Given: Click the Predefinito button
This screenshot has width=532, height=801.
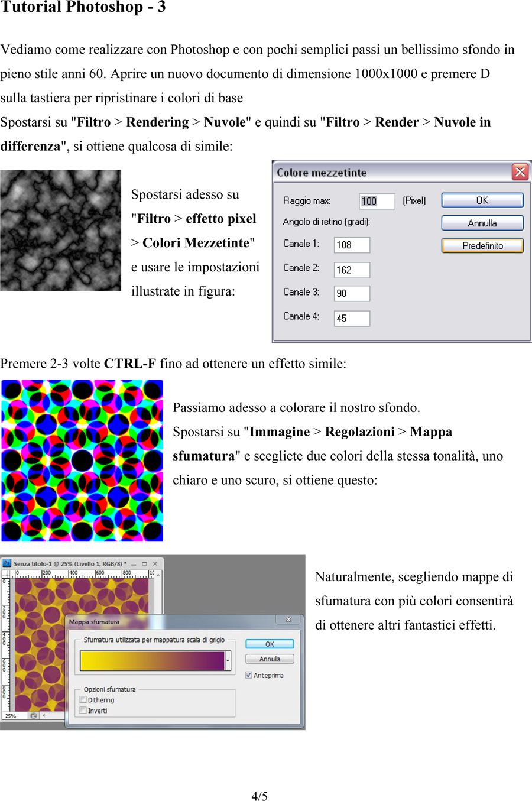Looking at the screenshot, I should (482, 245).
